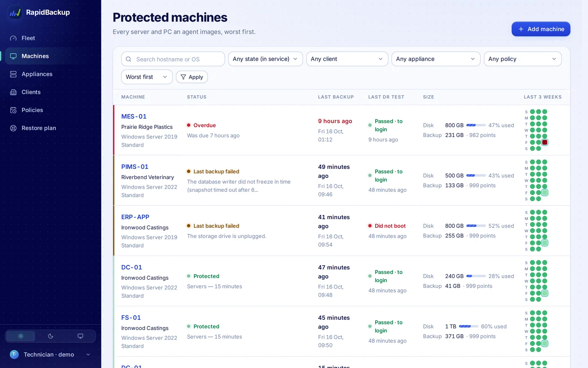Viewport: 588px width, 368px height.
Task: Switch to dark theme moon icon
Action: [51, 336]
